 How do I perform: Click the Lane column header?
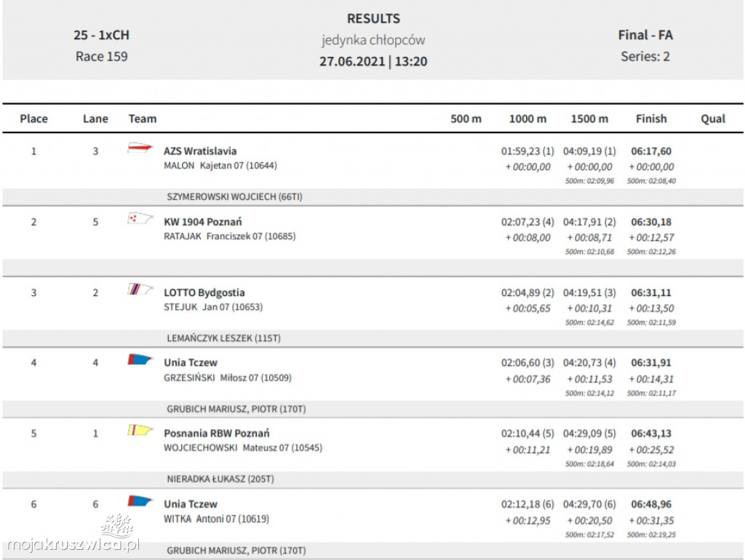tap(95, 119)
